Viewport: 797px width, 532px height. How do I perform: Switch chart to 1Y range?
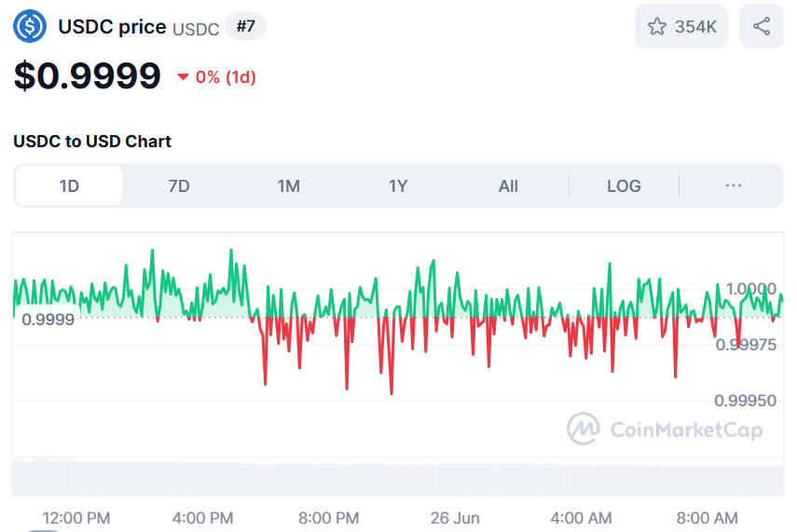coord(399,186)
